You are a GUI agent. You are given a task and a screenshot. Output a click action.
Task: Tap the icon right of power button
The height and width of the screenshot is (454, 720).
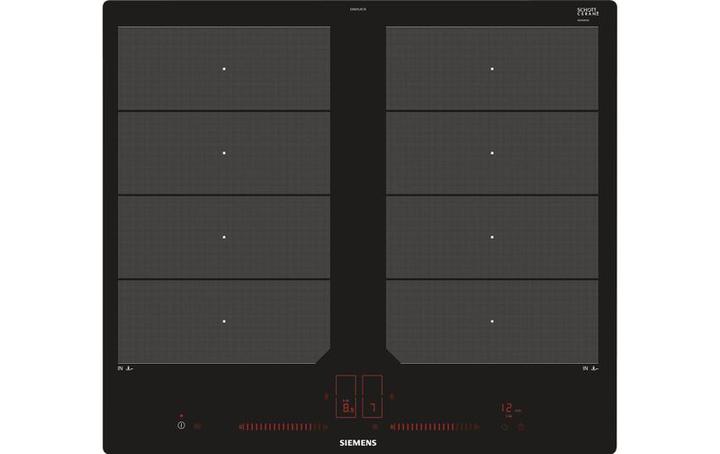tap(197, 426)
